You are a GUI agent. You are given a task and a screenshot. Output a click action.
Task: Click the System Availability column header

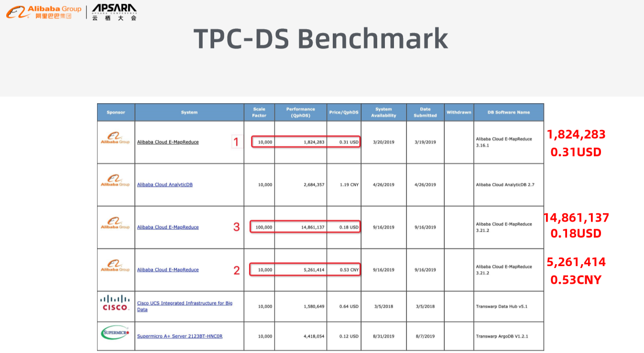383,112
